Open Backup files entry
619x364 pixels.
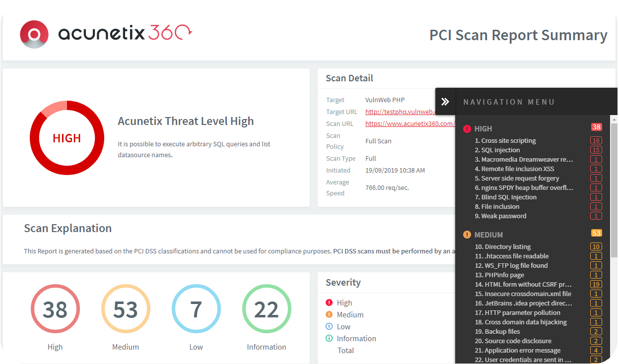tap(497, 331)
